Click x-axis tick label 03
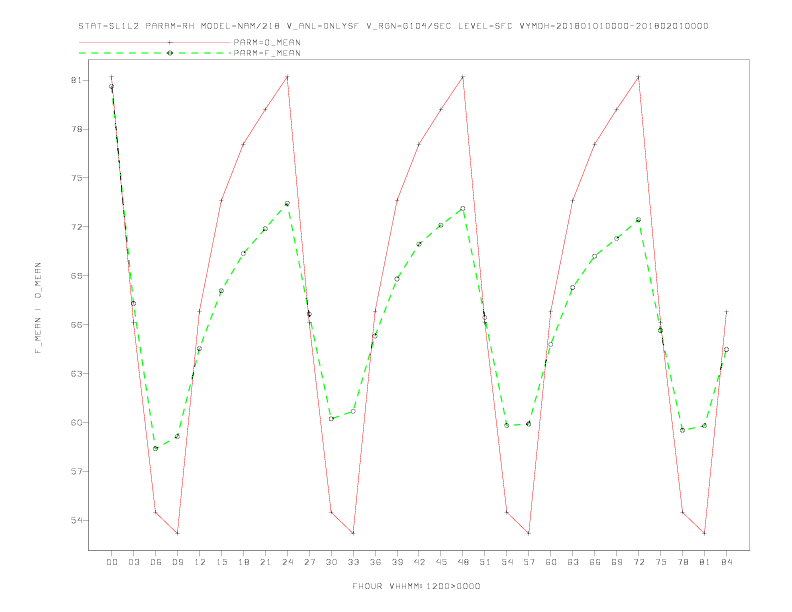This screenshot has height=612, width=792. (x=133, y=562)
